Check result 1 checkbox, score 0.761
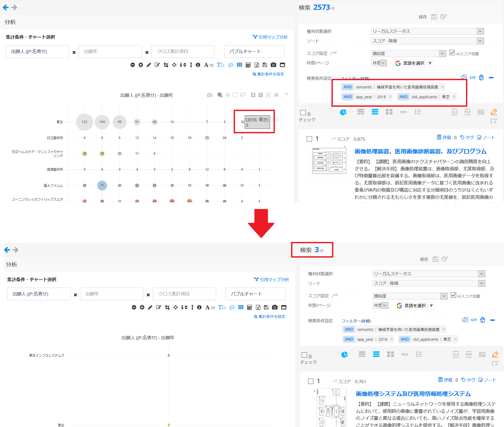504x427 pixels. pyautogui.click(x=311, y=381)
